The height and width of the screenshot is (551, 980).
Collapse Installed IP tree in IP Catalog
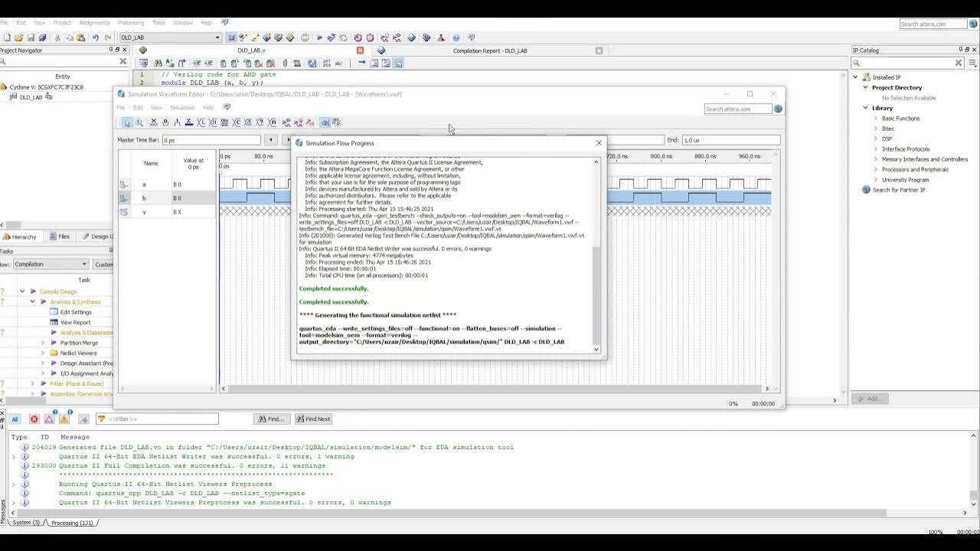pos(856,77)
